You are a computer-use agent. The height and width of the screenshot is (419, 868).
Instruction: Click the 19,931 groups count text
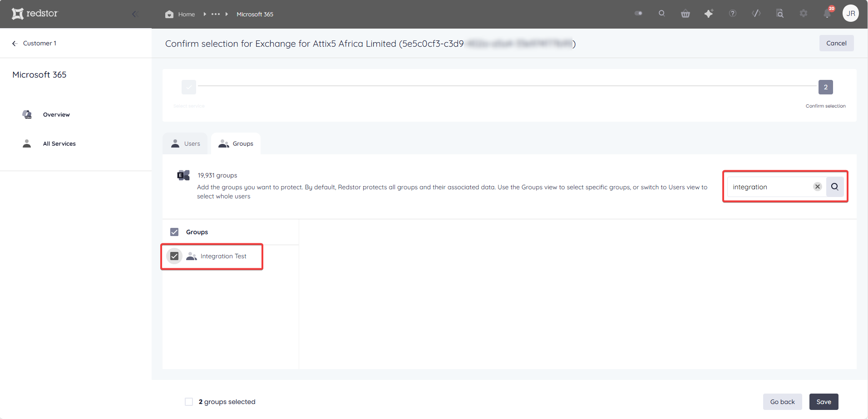point(217,175)
